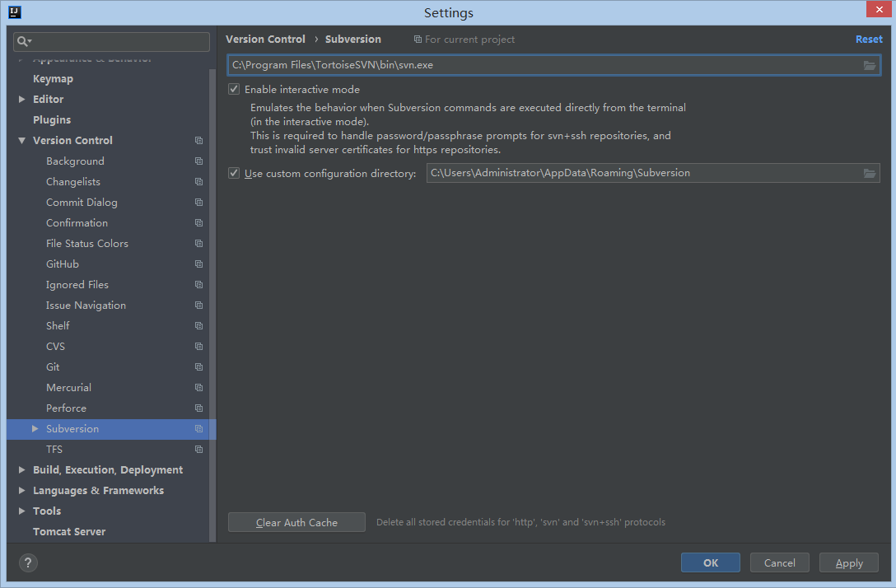Click project-level icon beside Ignored Files
Screen dimensions: 896x588
click(198, 285)
